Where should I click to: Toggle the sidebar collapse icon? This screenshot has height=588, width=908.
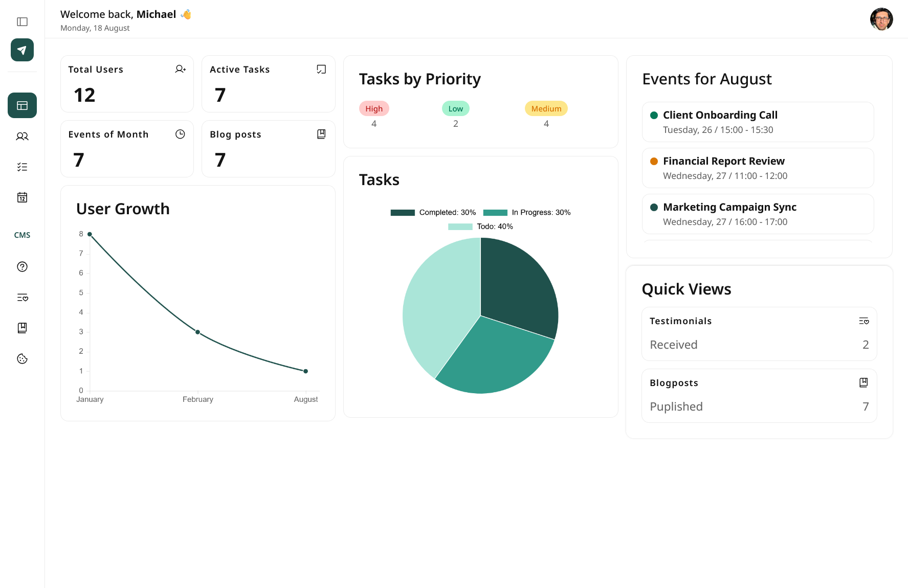coord(22,21)
